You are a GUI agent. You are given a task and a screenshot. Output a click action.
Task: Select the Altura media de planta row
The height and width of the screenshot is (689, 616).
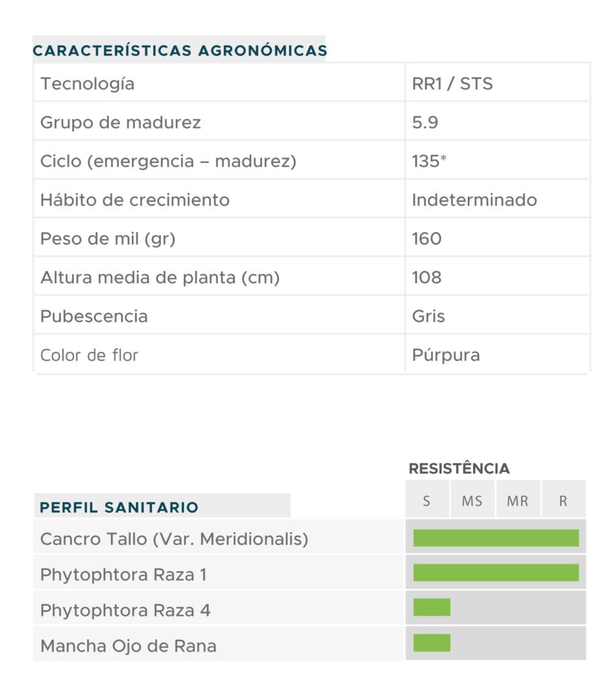click(160, 277)
